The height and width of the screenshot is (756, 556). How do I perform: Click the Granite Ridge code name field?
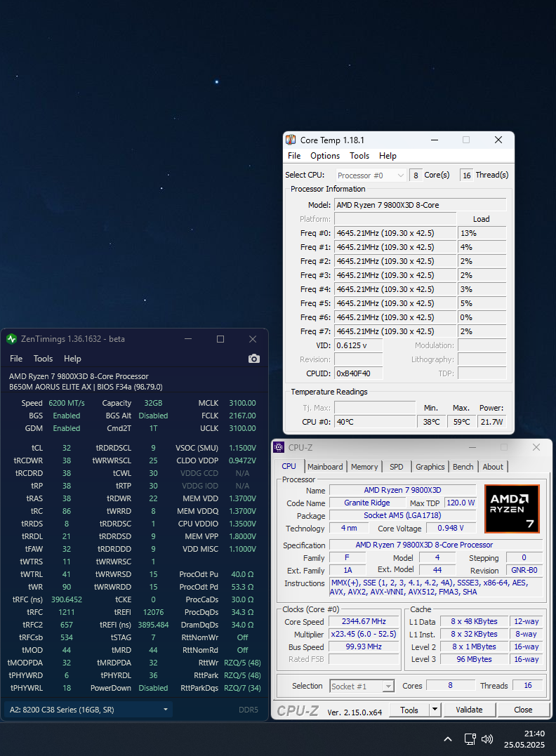(x=367, y=503)
